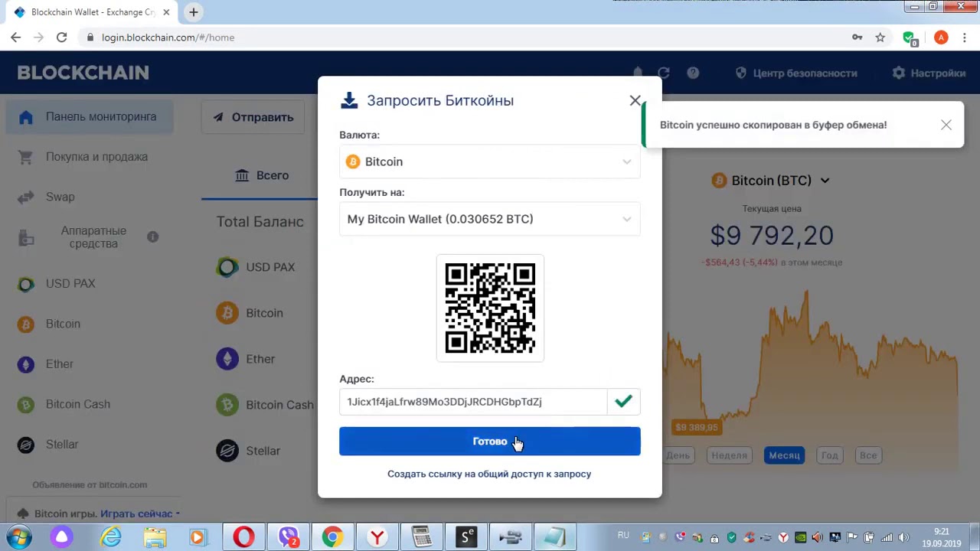Image resolution: width=980 pixels, height=551 pixels.
Task: Open Internet Explorer from the taskbar
Action: coord(111,537)
